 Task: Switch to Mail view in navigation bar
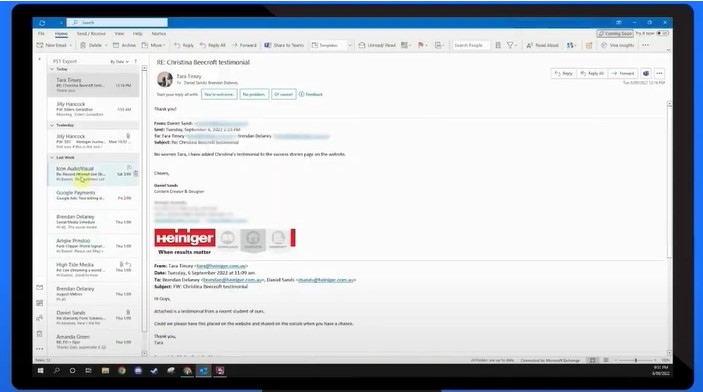[x=39, y=287]
